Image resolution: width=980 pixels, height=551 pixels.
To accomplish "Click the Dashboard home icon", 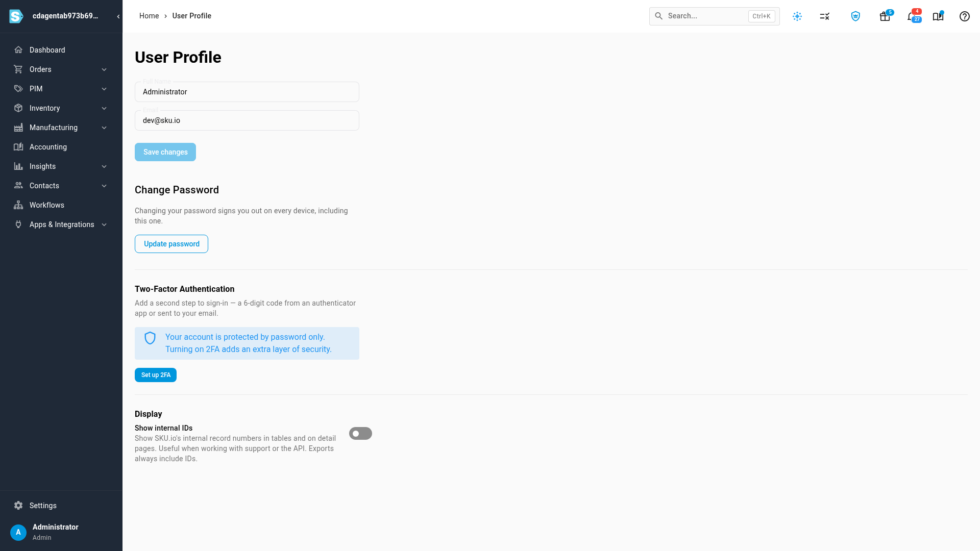I will pos(18,50).
